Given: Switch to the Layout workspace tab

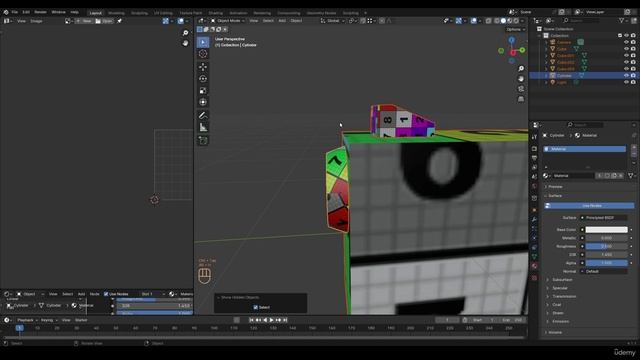Looking at the screenshot, I should click(96, 13).
